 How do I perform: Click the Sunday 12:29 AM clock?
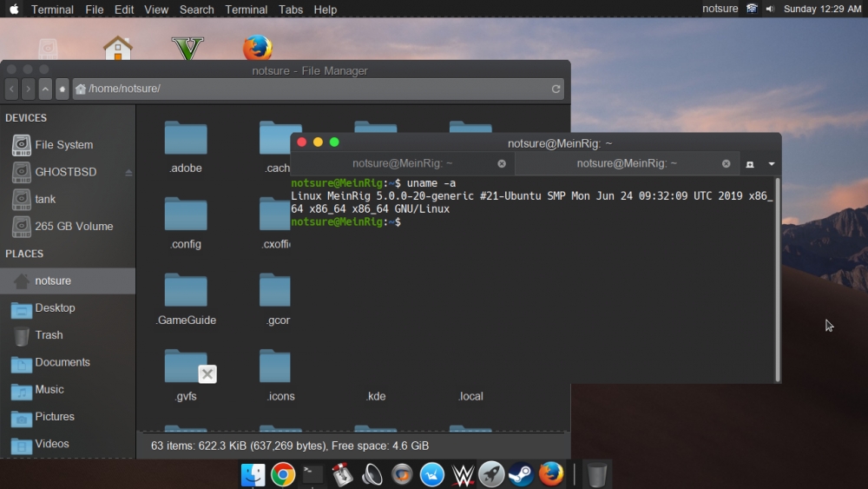[x=822, y=9]
